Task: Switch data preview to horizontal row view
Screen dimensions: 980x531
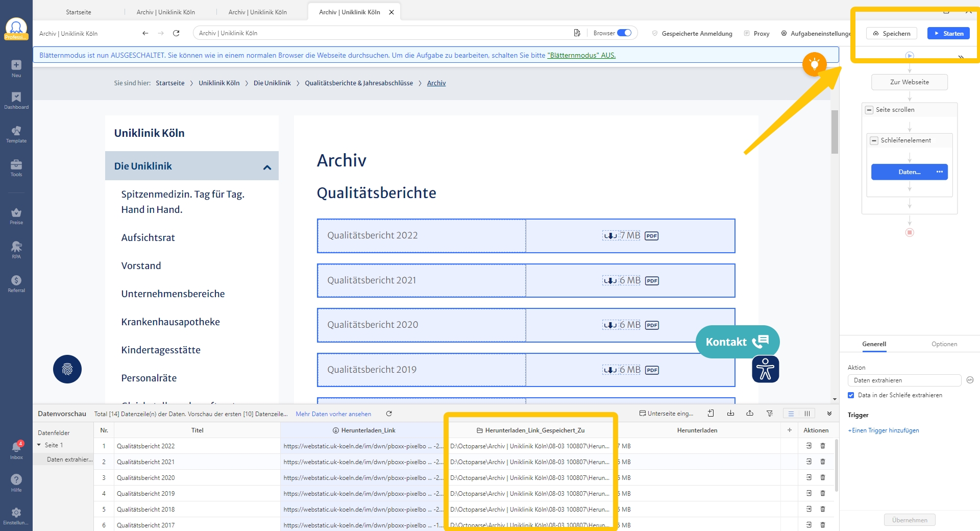Action: [791, 414]
